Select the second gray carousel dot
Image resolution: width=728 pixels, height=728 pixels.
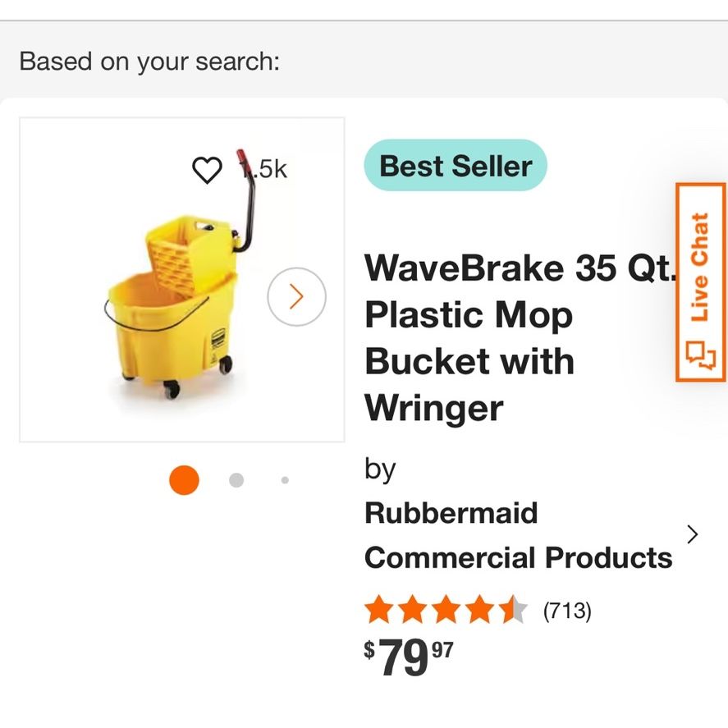[x=236, y=480]
